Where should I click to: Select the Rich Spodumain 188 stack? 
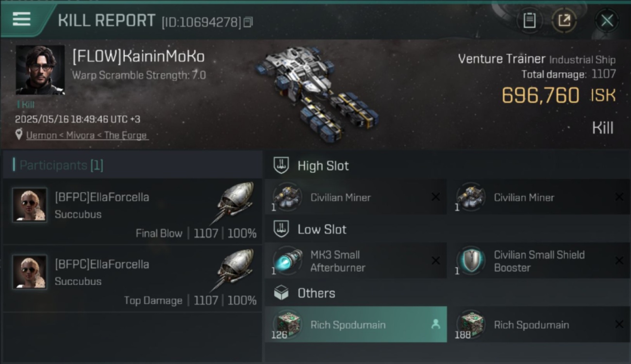pyautogui.click(x=539, y=324)
